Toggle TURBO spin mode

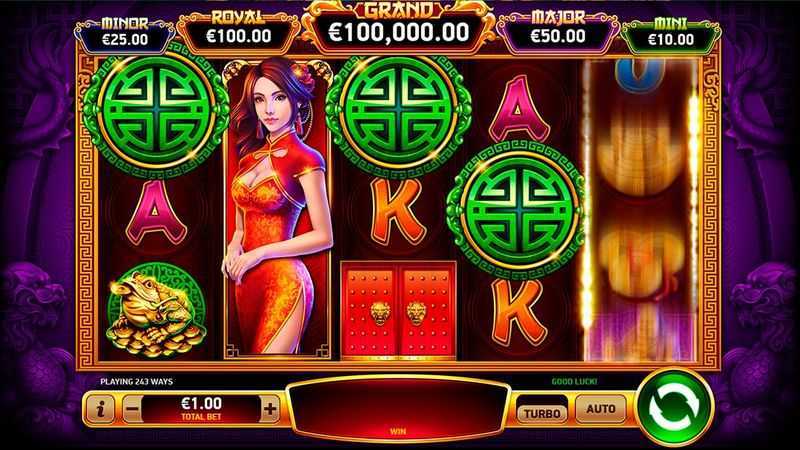(x=542, y=413)
